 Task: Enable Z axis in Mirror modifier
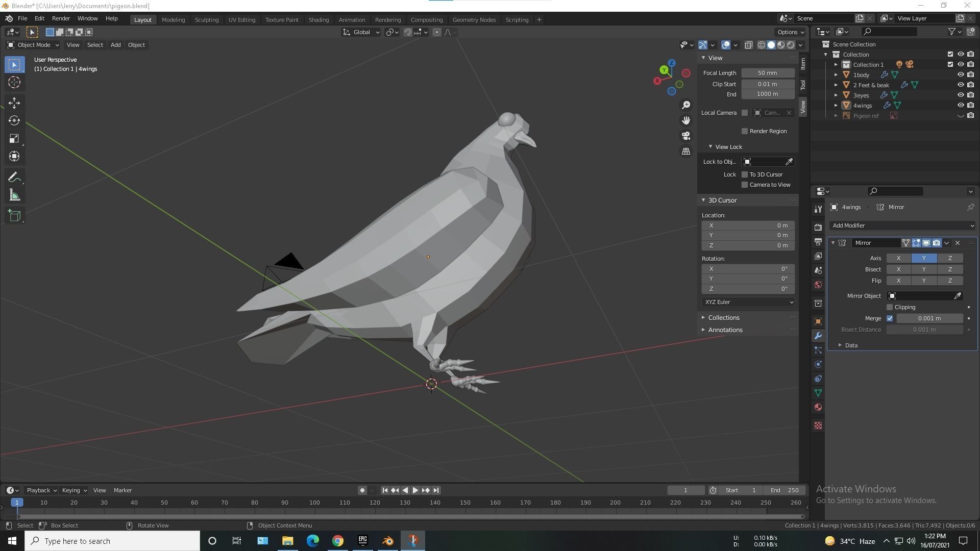click(x=950, y=258)
